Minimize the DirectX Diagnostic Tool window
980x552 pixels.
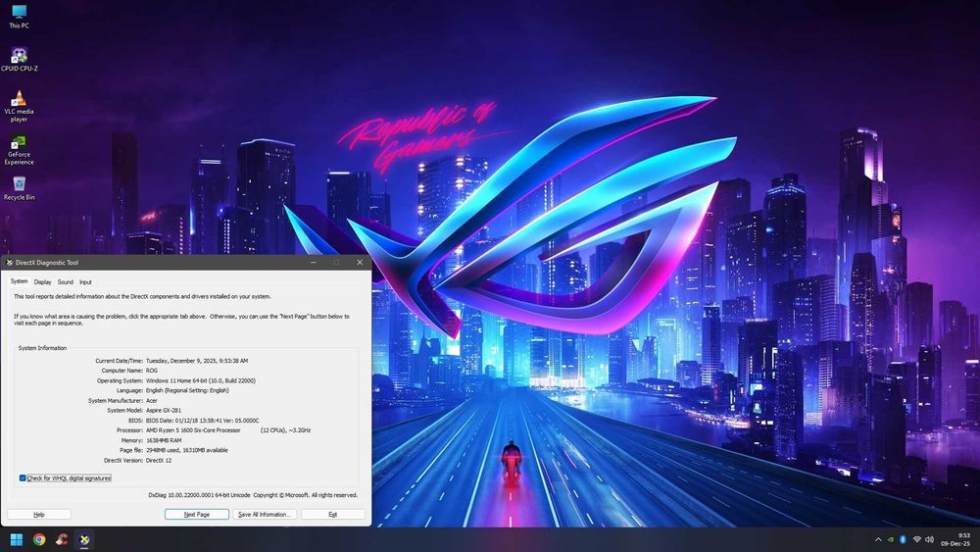(314, 263)
